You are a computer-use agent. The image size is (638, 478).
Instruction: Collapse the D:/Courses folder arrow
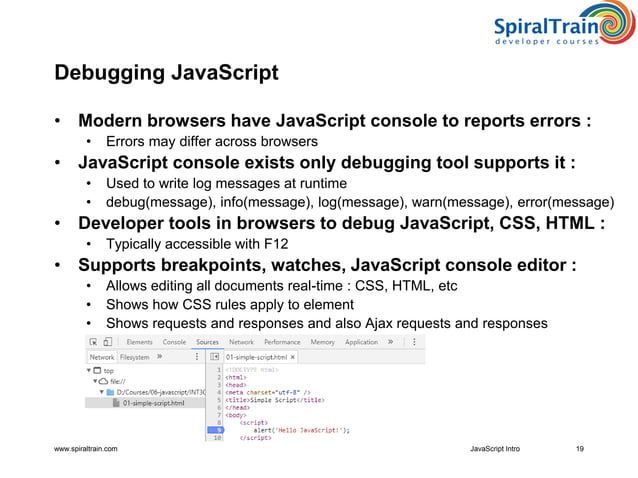(102, 392)
